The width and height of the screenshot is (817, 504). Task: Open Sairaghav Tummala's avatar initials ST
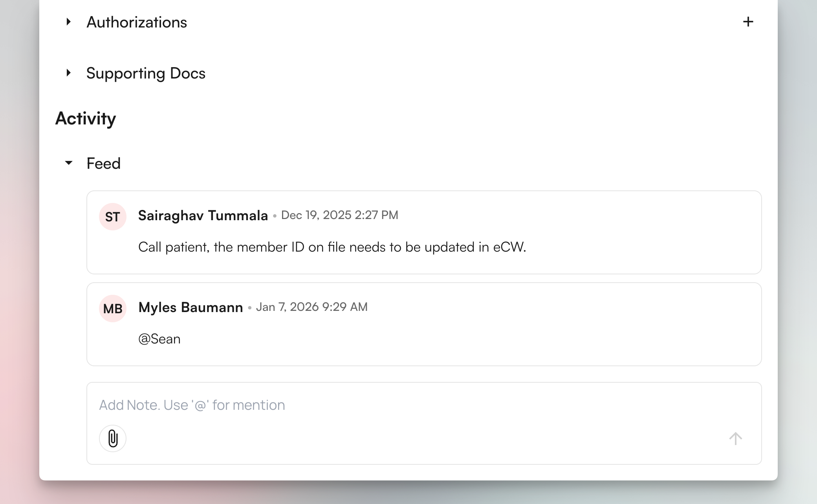(112, 216)
